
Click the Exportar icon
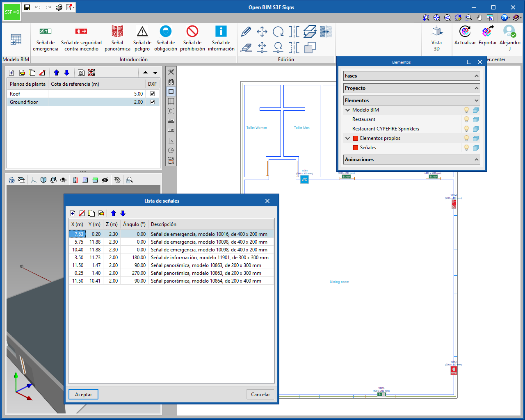[487, 32]
